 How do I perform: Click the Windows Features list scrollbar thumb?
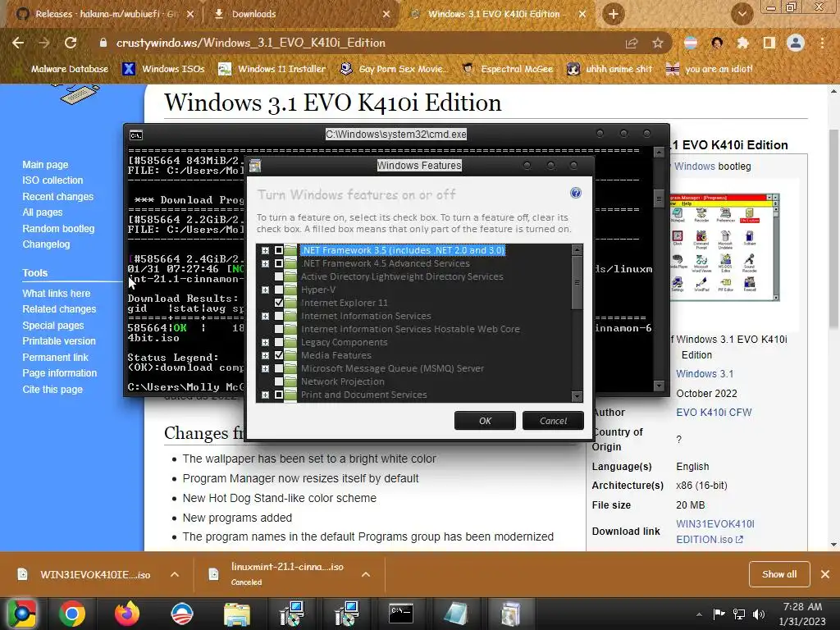tap(577, 283)
